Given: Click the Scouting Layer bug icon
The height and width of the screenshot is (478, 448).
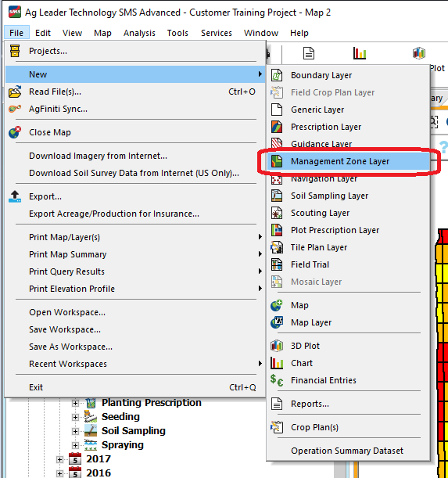Looking at the screenshot, I should tap(277, 213).
